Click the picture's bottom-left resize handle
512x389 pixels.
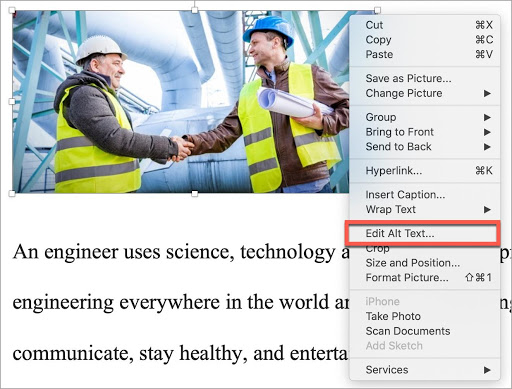[12, 193]
